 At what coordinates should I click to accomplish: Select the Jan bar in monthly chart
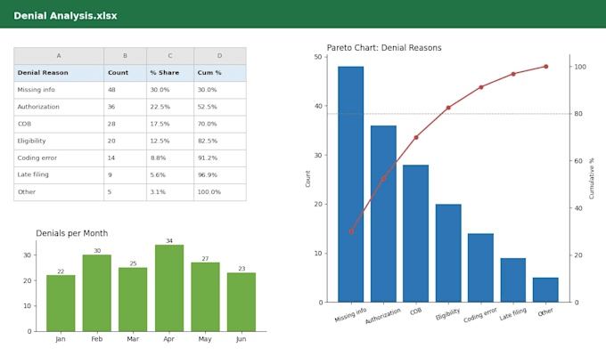tap(61, 303)
